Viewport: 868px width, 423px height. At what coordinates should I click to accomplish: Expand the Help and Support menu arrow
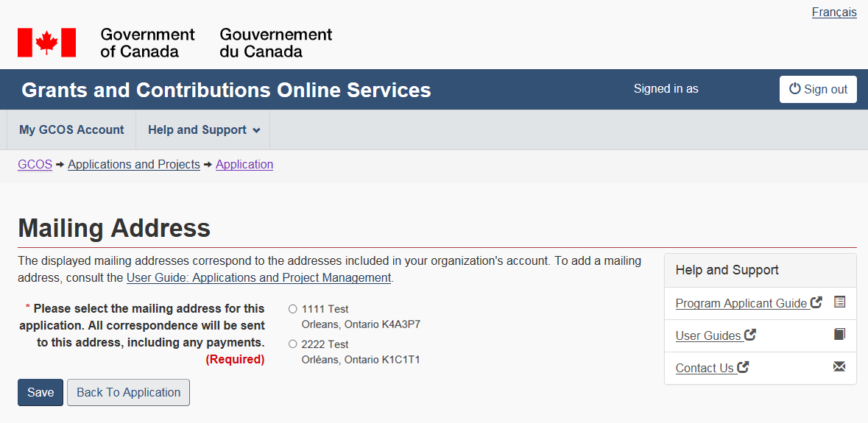tap(256, 130)
